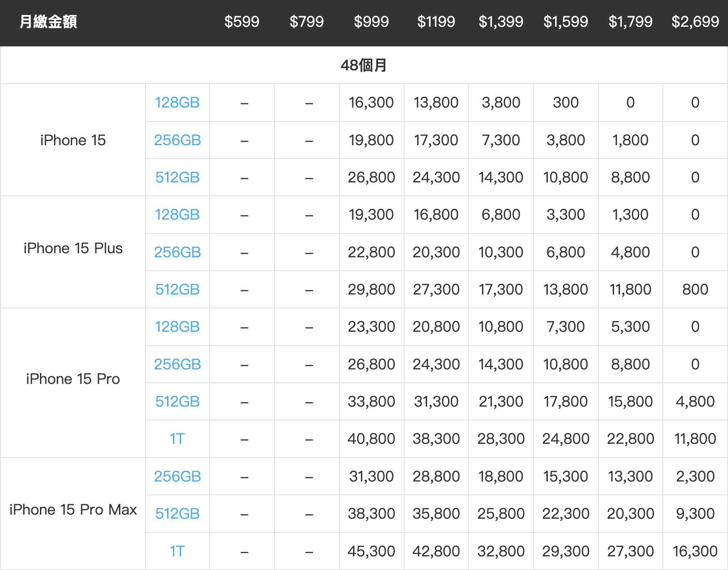Screen dimensions: 728x570
Task: Click the 月繳金額 header cell
Action: coord(49,22)
